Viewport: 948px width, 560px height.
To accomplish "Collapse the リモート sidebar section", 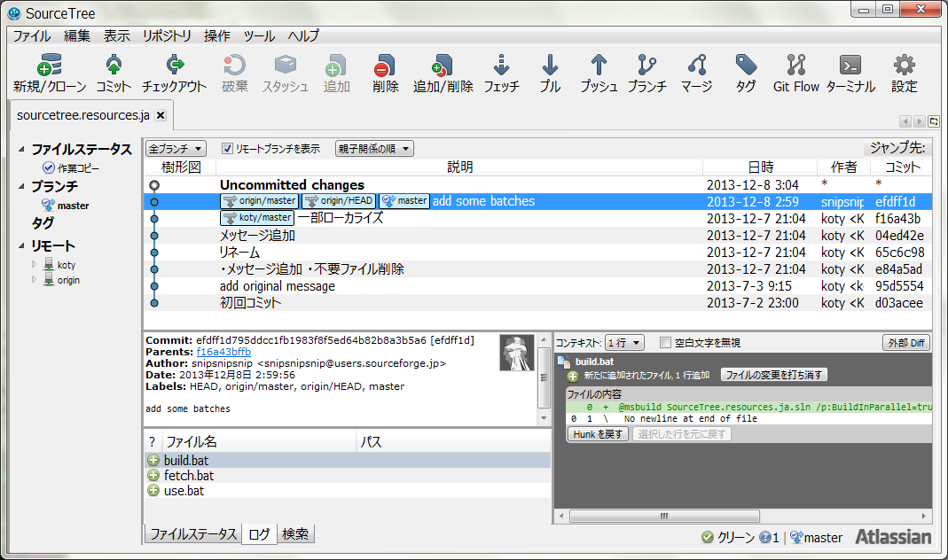I will [22, 245].
